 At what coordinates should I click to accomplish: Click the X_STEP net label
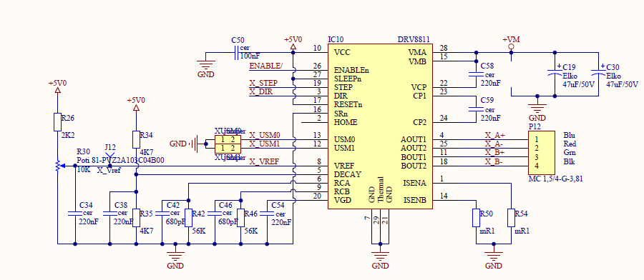coord(263,84)
